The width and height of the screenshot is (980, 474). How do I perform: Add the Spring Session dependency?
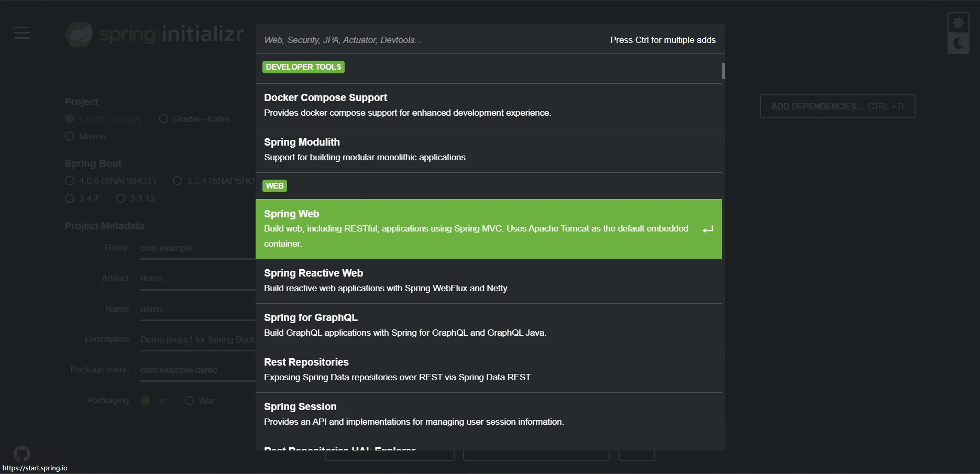(x=489, y=415)
